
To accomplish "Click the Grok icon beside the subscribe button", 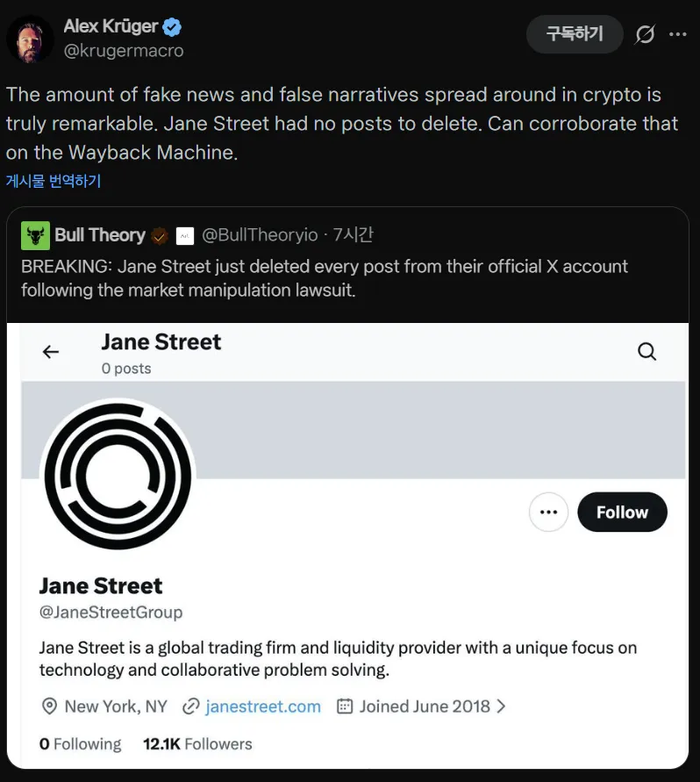I will [645, 34].
